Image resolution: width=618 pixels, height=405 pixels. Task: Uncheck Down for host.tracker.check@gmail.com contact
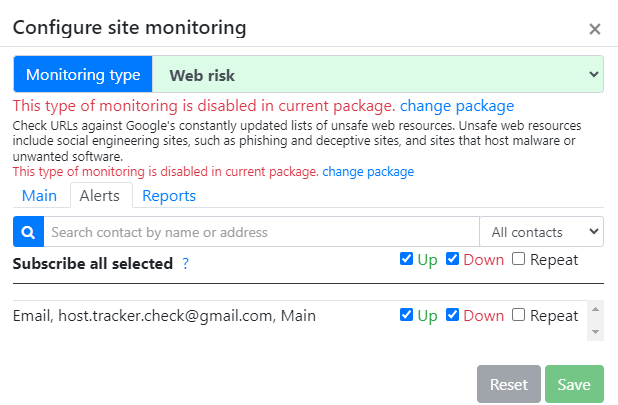pos(452,315)
